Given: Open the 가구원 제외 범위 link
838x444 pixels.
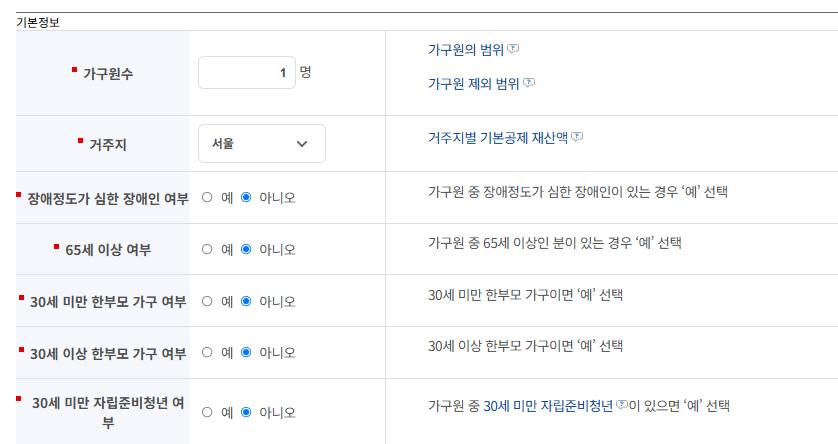Looking at the screenshot, I should pyautogui.click(x=474, y=84).
